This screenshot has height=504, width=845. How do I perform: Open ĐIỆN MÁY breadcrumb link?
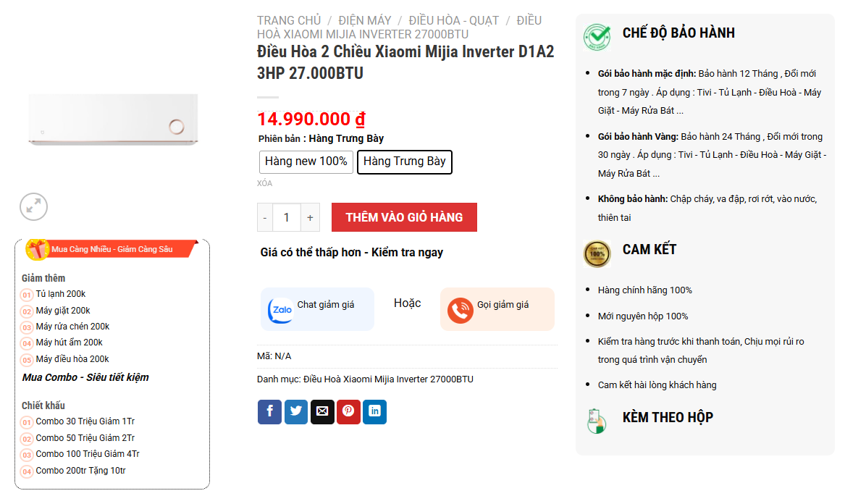pyautogui.click(x=365, y=20)
